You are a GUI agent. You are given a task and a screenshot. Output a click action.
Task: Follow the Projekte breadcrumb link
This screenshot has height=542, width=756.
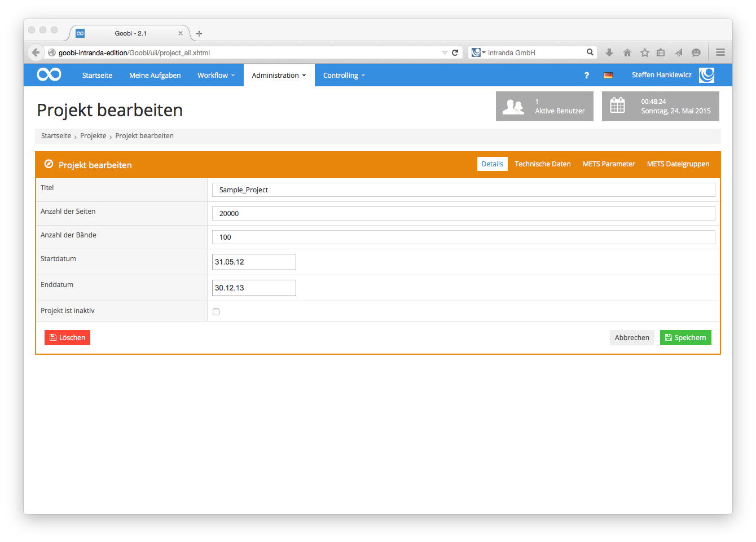(x=93, y=136)
